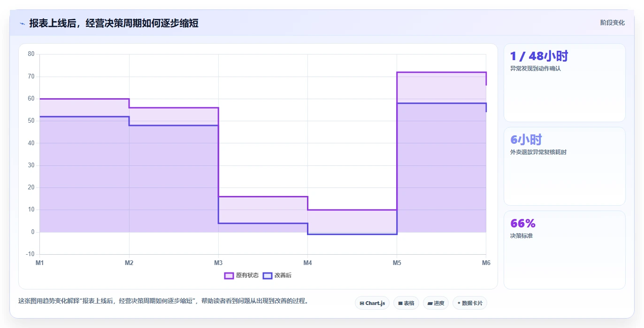Click the 表格 chip's small icon
Image resolution: width=644 pixels, height=328 pixels.
[400, 304]
